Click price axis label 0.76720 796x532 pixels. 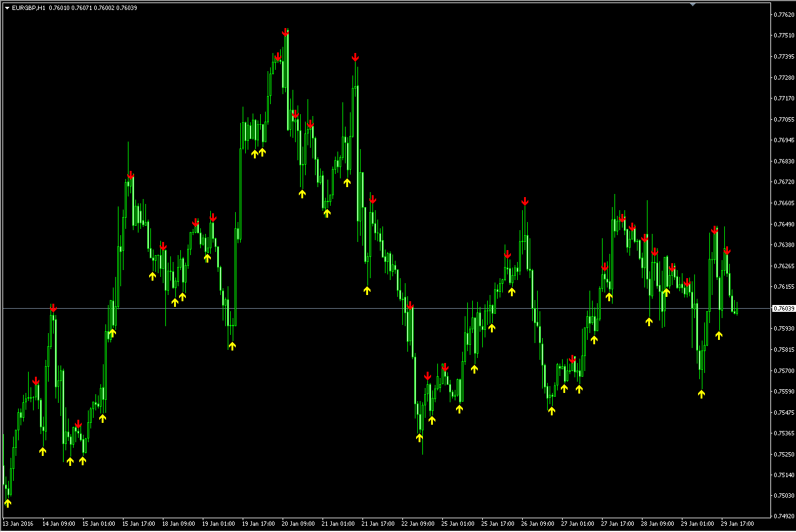(x=784, y=182)
